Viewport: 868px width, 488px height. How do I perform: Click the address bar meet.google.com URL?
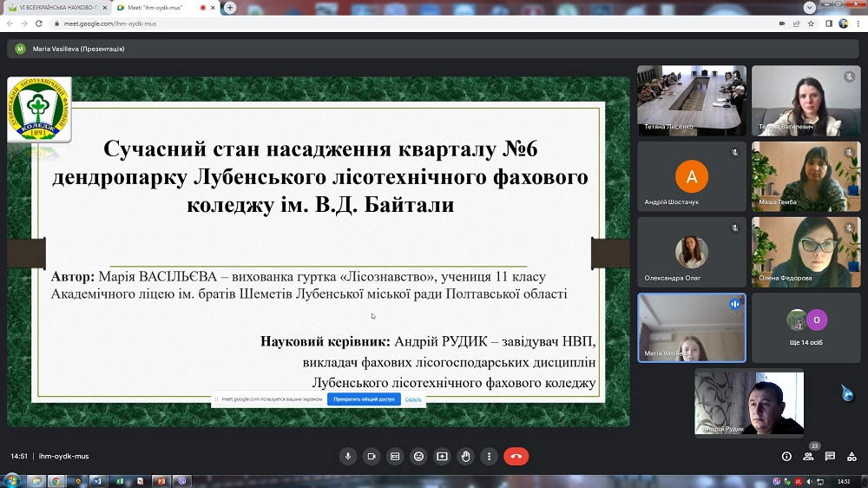[110, 23]
